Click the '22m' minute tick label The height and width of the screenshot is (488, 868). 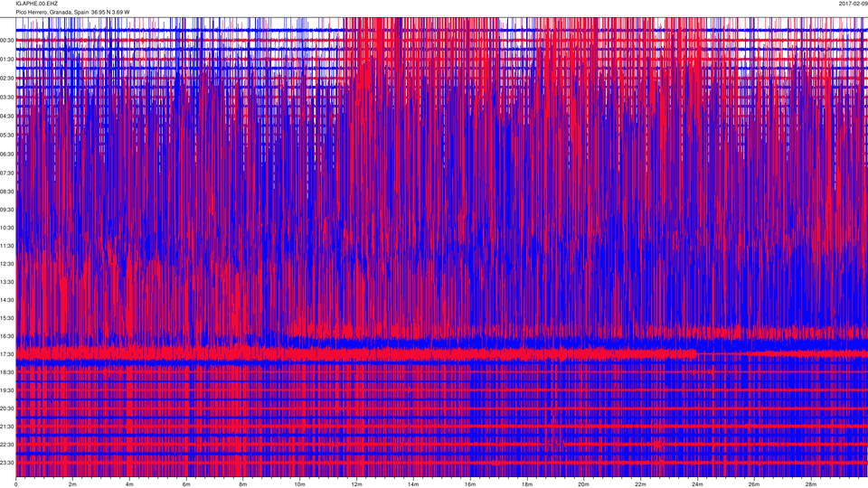coord(640,484)
